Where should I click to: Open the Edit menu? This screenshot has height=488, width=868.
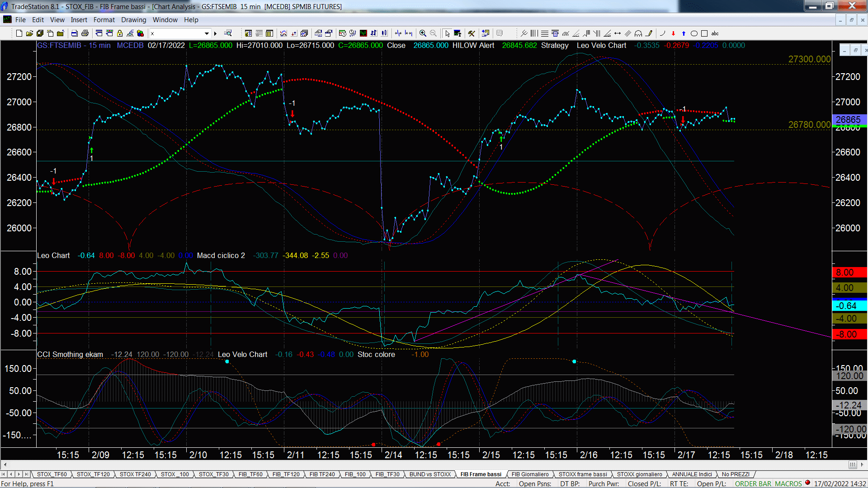(x=38, y=20)
